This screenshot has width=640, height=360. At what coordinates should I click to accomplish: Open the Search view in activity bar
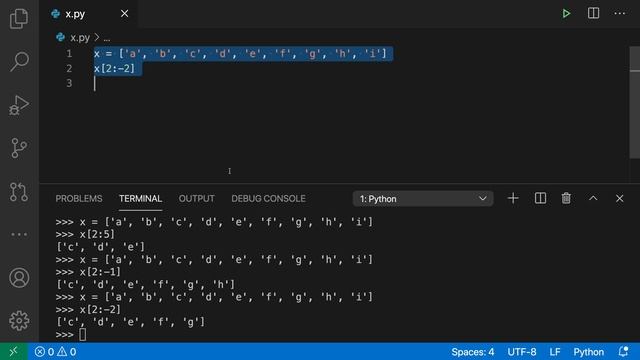19,62
